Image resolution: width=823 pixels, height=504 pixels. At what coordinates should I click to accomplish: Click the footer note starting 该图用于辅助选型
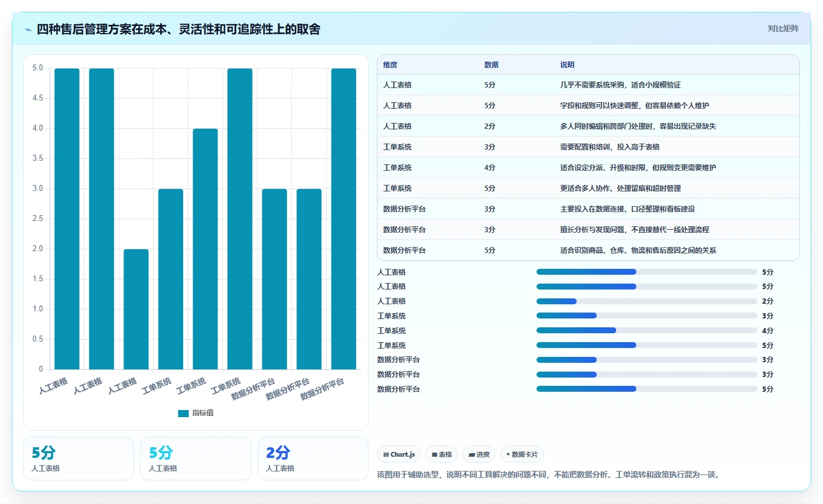pos(548,474)
